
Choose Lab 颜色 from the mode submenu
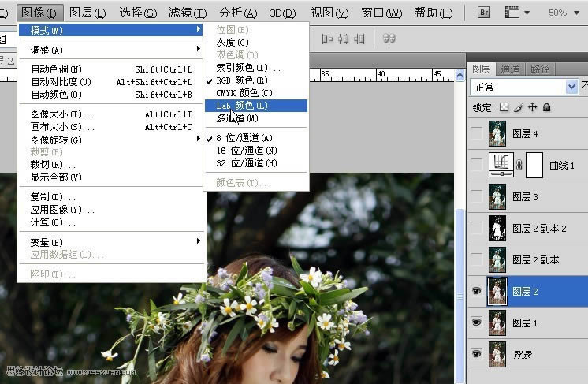[x=243, y=105]
